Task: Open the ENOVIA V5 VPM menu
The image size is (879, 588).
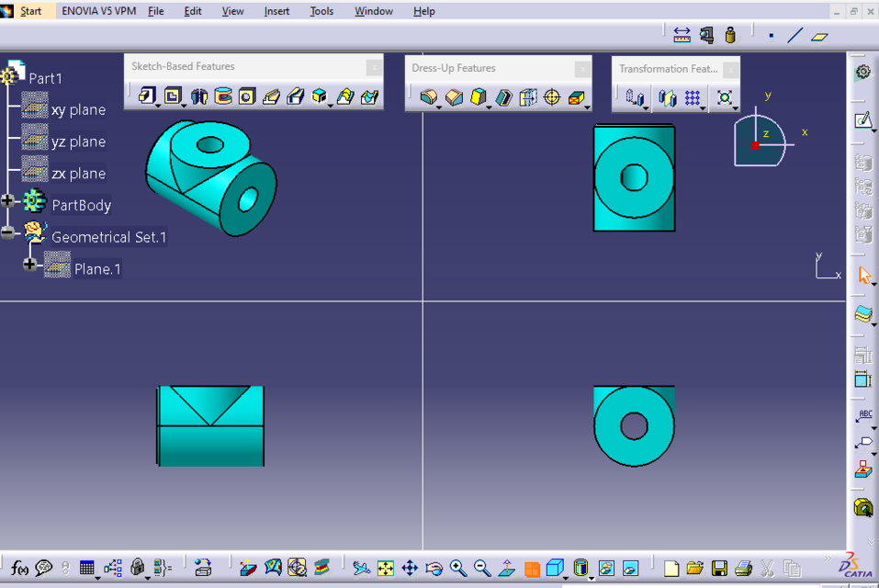Action: (x=98, y=11)
